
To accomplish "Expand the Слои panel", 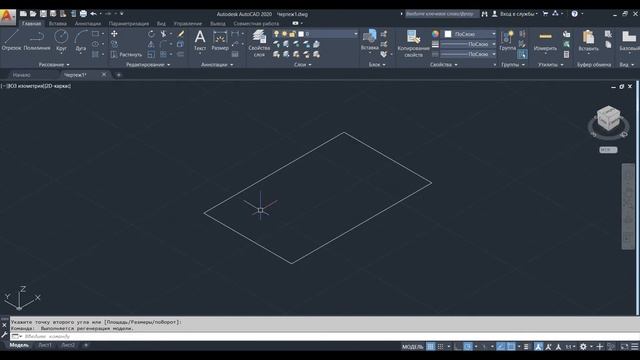I will pyautogui.click(x=303, y=64).
